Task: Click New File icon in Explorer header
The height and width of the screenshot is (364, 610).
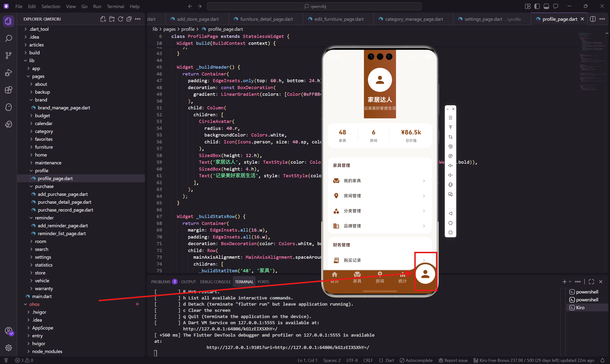Action: [103, 19]
